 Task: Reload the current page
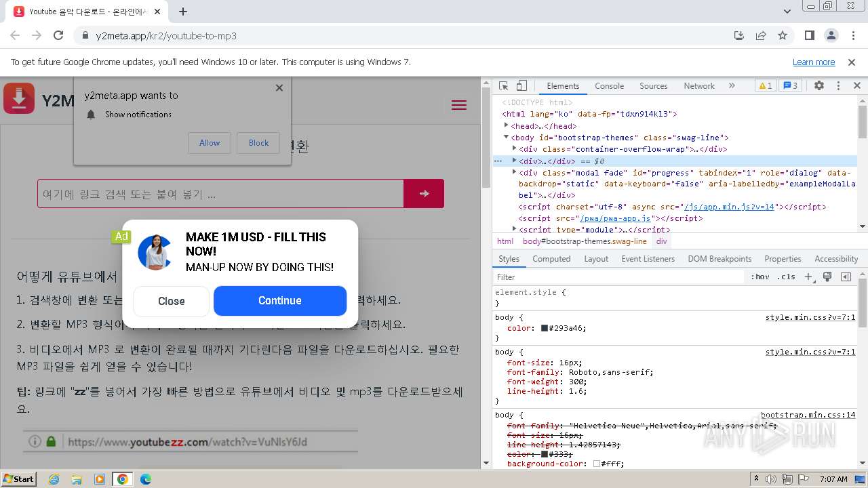click(x=58, y=36)
